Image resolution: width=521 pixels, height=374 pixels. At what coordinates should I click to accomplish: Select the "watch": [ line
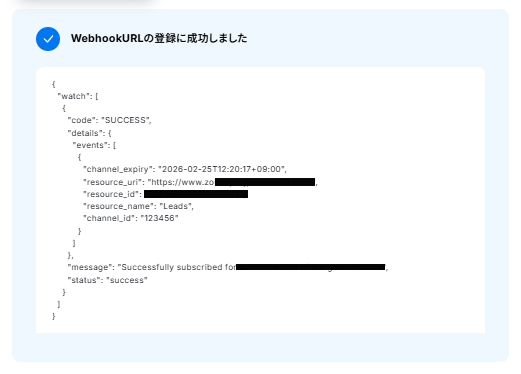point(78,96)
